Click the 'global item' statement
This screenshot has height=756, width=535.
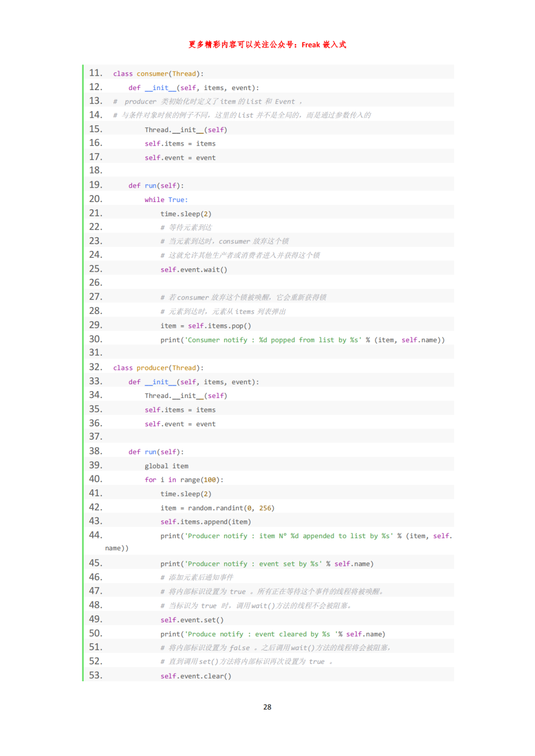point(166,466)
